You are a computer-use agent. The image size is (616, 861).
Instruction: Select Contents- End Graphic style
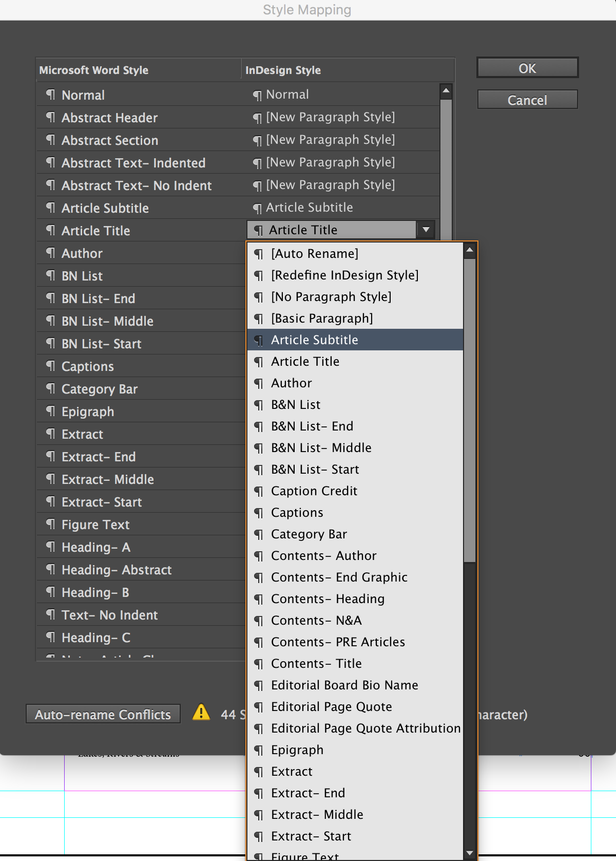355,577
